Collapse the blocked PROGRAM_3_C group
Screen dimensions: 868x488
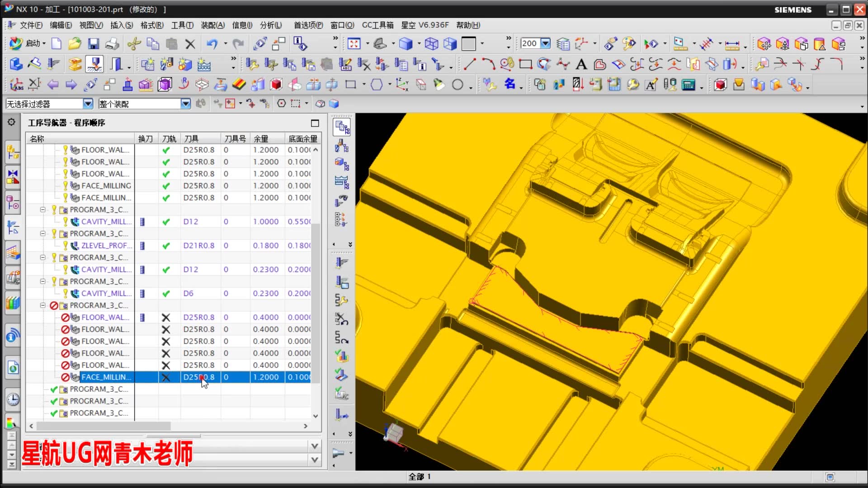pyautogui.click(x=43, y=305)
